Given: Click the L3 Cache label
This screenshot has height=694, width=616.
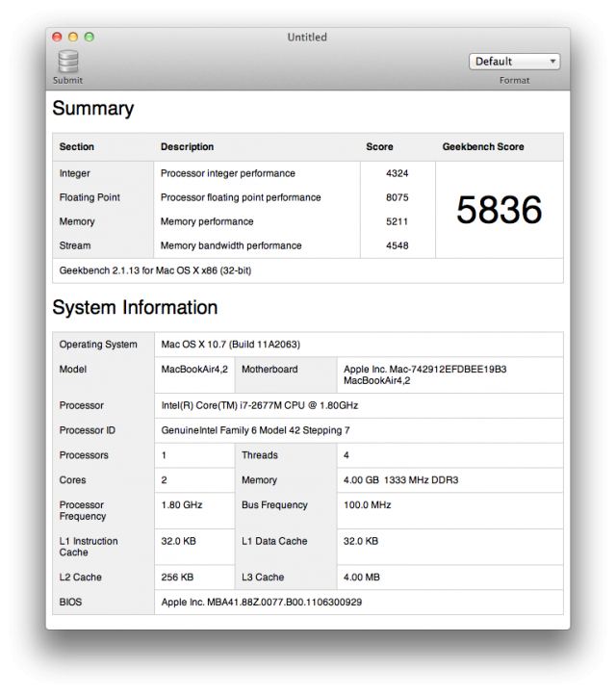Looking at the screenshot, I should (x=263, y=578).
